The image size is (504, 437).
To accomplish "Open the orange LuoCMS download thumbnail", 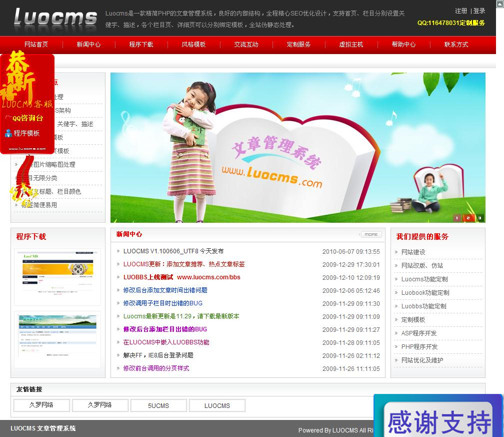I will pos(57,276).
